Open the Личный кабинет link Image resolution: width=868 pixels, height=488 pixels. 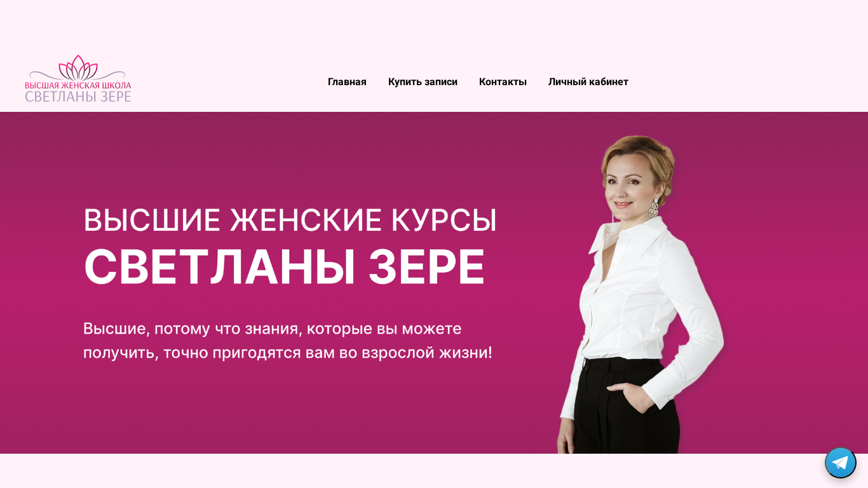coord(588,82)
